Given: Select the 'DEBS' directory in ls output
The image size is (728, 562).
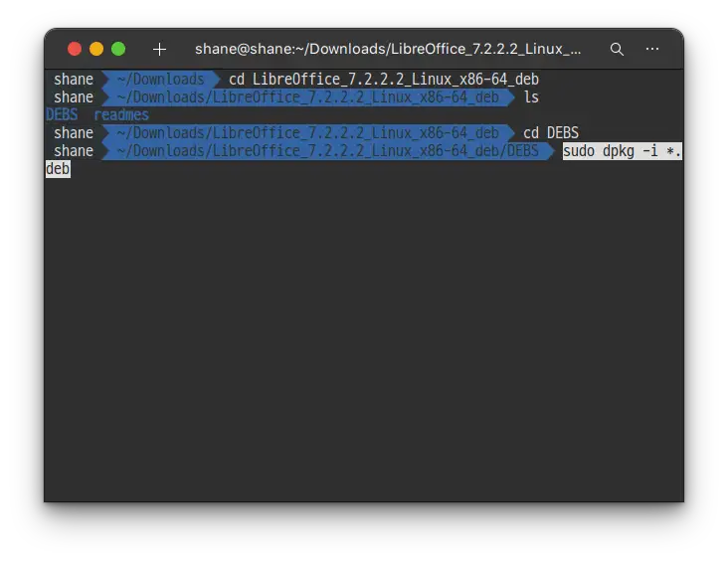Looking at the screenshot, I should tap(62, 114).
